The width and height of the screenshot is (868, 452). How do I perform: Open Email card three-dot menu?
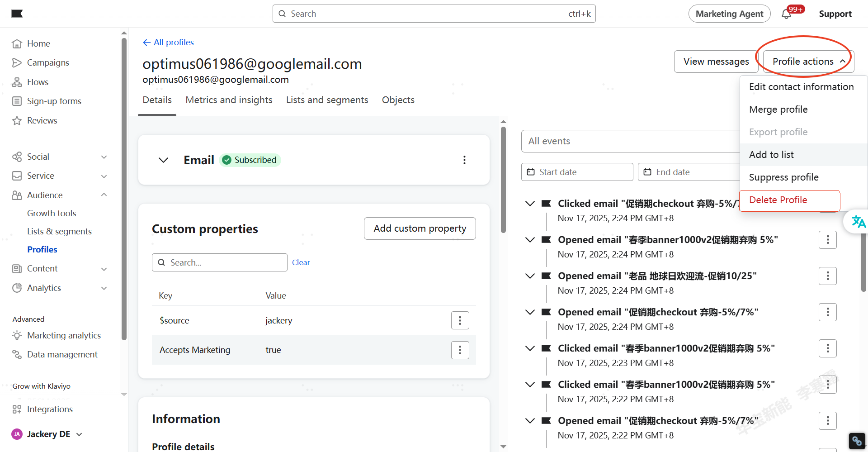point(464,160)
